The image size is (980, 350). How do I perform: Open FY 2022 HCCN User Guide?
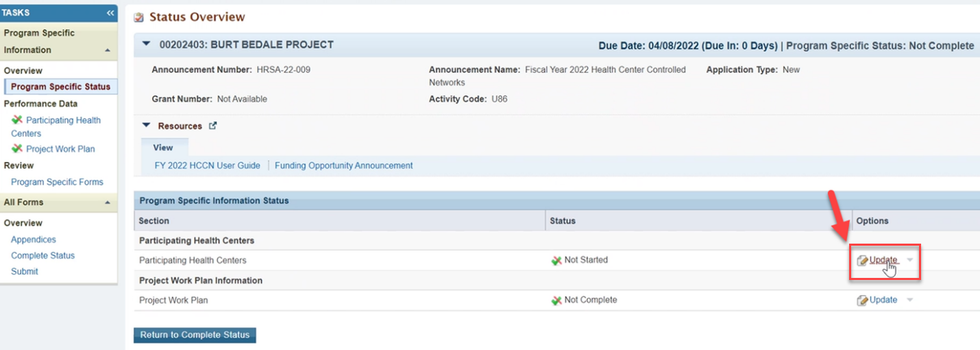[206, 165]
